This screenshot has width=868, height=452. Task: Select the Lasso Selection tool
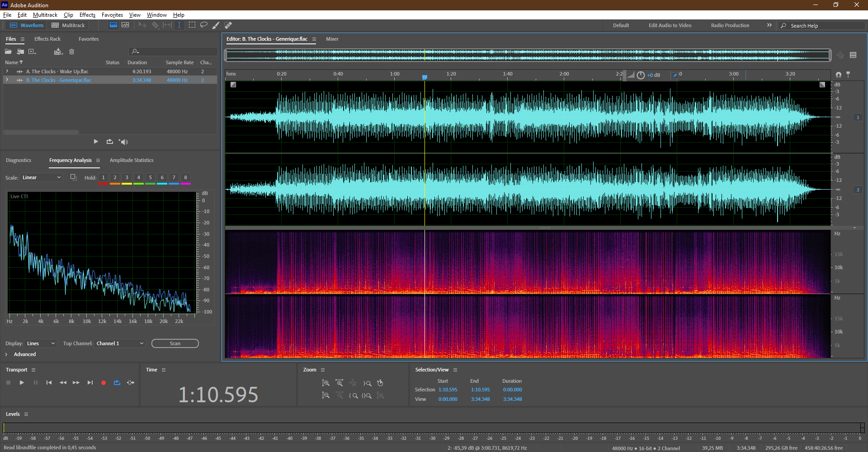point(204,25)
